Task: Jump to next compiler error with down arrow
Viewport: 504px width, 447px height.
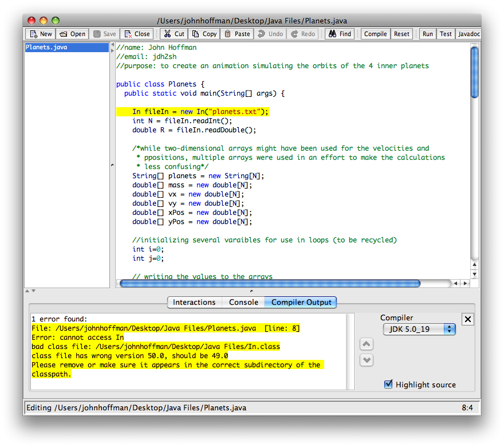Action: coord(367,360)
